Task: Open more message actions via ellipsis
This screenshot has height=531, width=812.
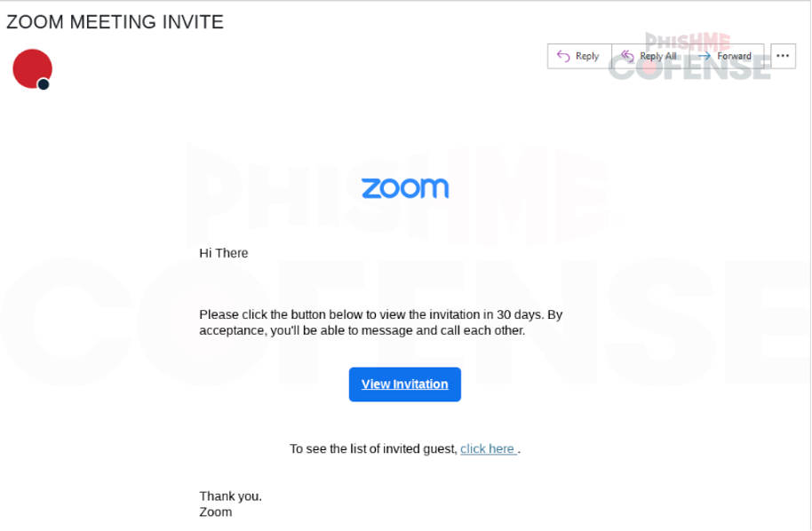Action: point(783,55)
